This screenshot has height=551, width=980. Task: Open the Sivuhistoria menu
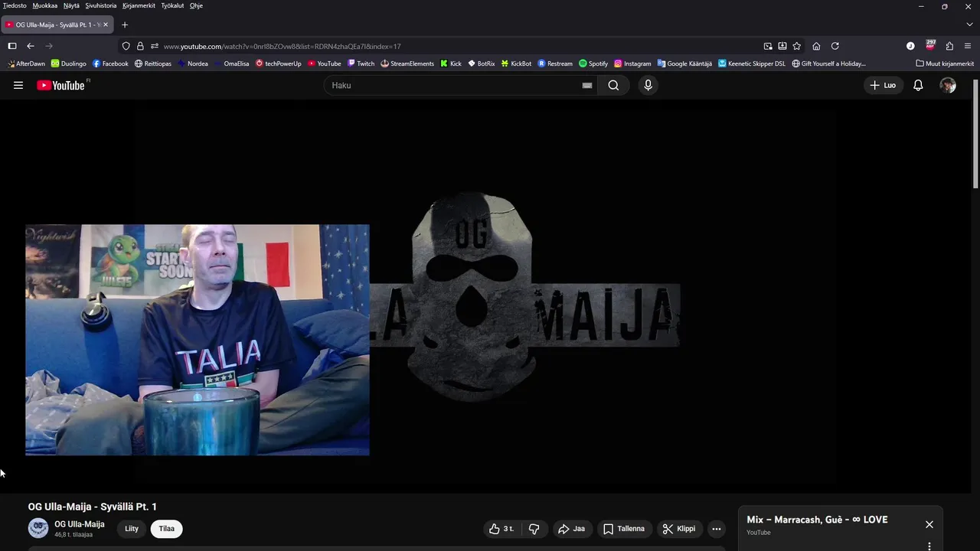point(101,5)
